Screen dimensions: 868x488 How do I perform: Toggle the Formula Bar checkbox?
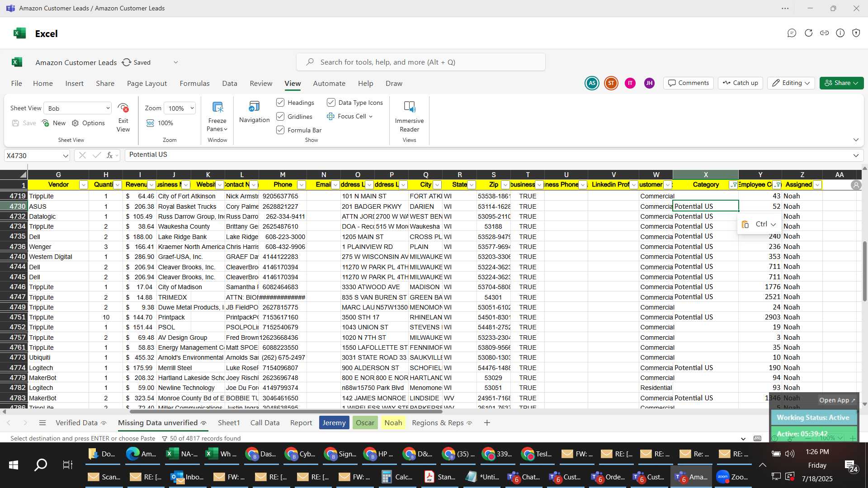point(280,130)
